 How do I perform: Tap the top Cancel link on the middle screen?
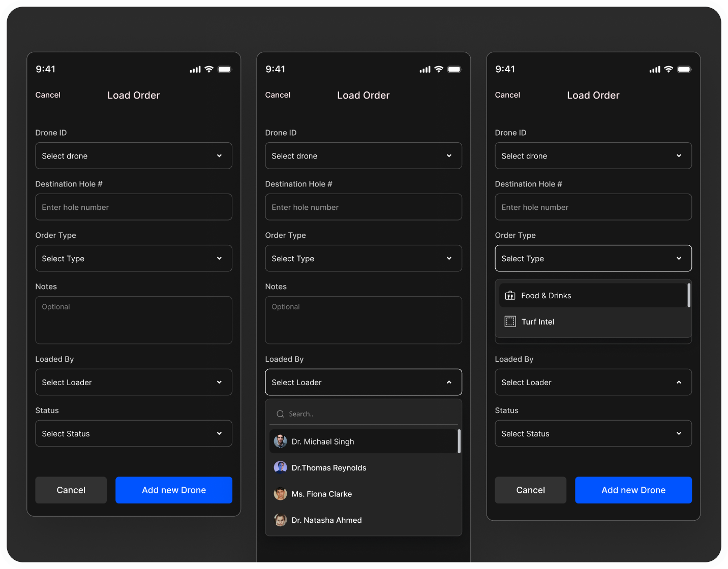tap(278, 95)
